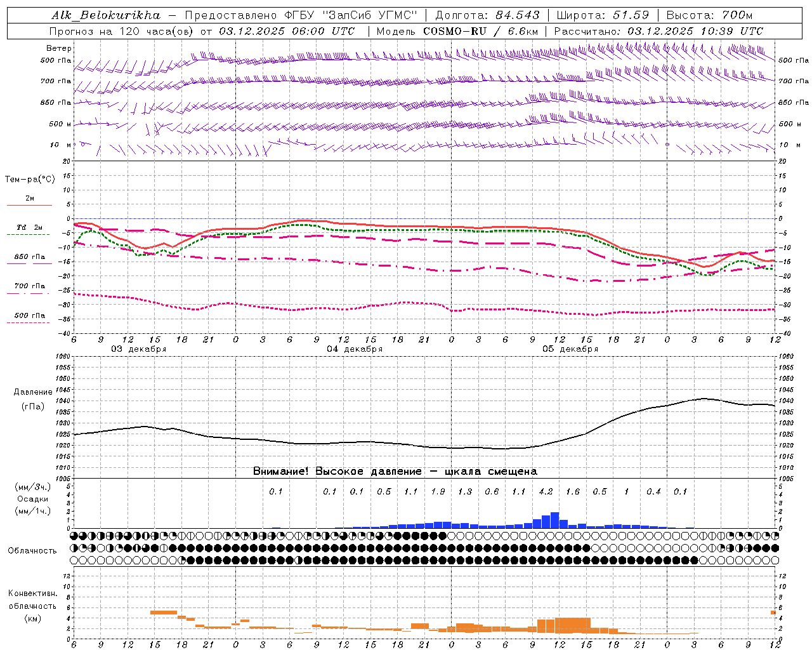Click the 04 декабря date label
This screenshot has height=650, width=812.
pyautogui.click(x=355, y=349)
